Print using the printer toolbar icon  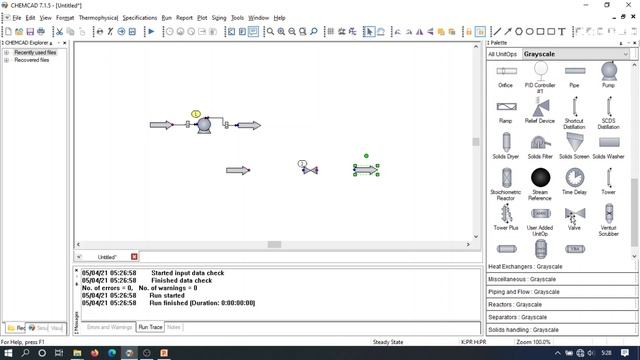pyautogui.click(x=41, y=31)
